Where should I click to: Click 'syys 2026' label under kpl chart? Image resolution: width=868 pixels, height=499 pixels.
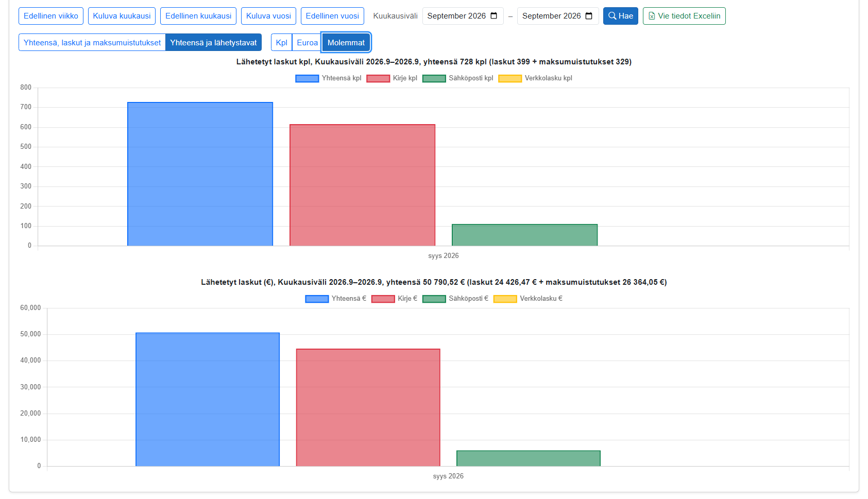444,256
